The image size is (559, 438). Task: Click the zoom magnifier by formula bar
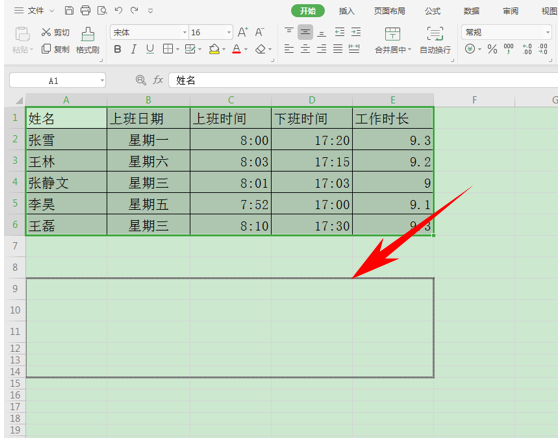(x=141, y=80)
